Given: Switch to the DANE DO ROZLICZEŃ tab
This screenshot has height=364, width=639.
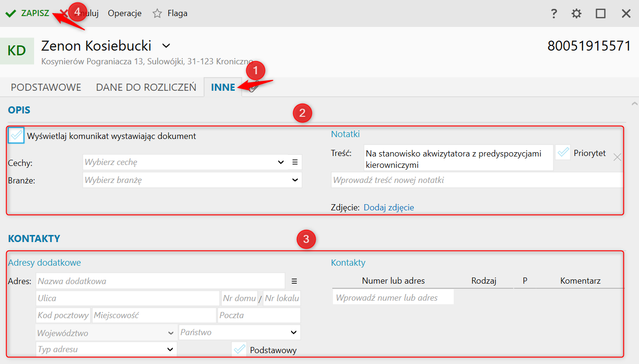Looking at the screenshot, I should [x=146, y=87].
